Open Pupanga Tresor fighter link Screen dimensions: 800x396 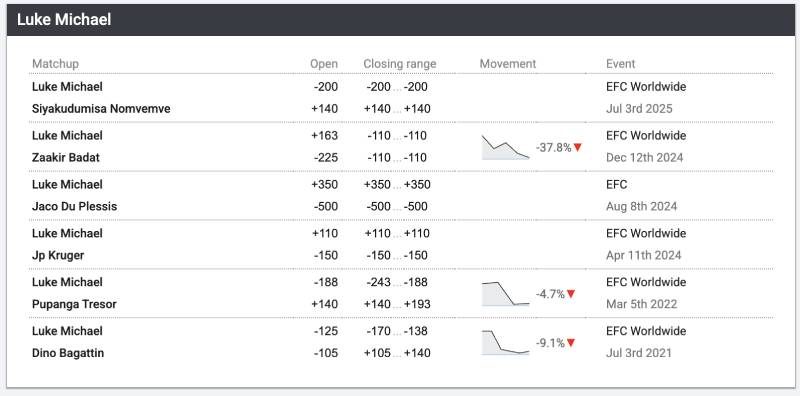(x=74, y=304)
